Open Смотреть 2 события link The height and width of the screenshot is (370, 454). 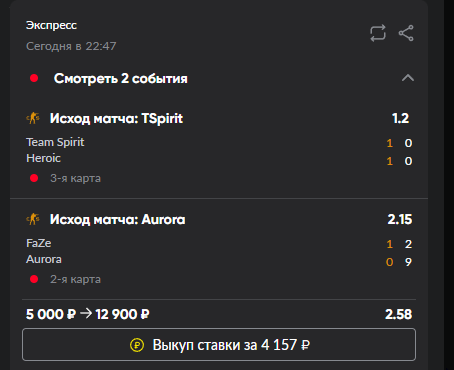(x=121, y=79)
